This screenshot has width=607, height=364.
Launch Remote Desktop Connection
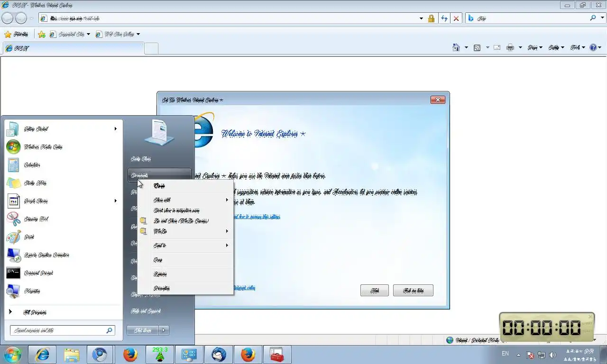coord(62,255)
